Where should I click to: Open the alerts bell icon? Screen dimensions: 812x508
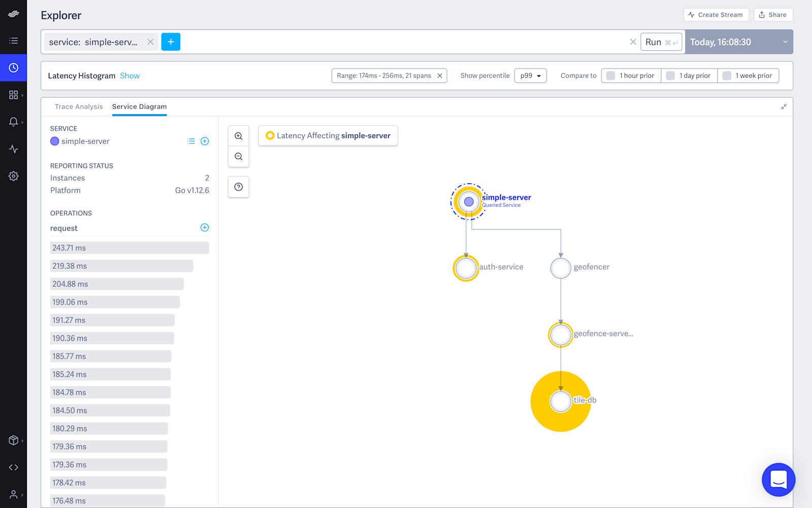coord(14,122)
